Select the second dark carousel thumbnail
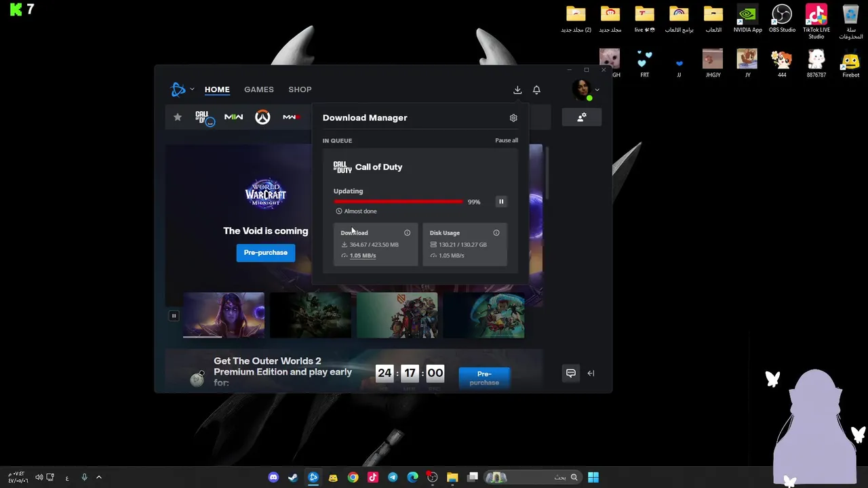This screenshot has width=868, height=488. (x=311, y=315)
